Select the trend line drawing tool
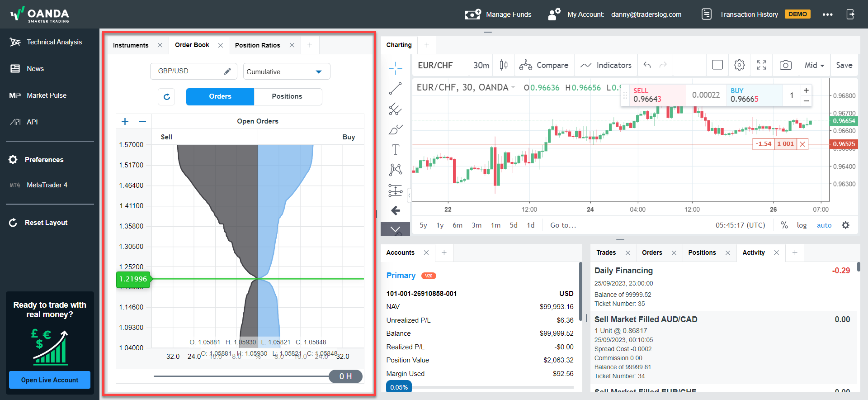 click(395, 89)
